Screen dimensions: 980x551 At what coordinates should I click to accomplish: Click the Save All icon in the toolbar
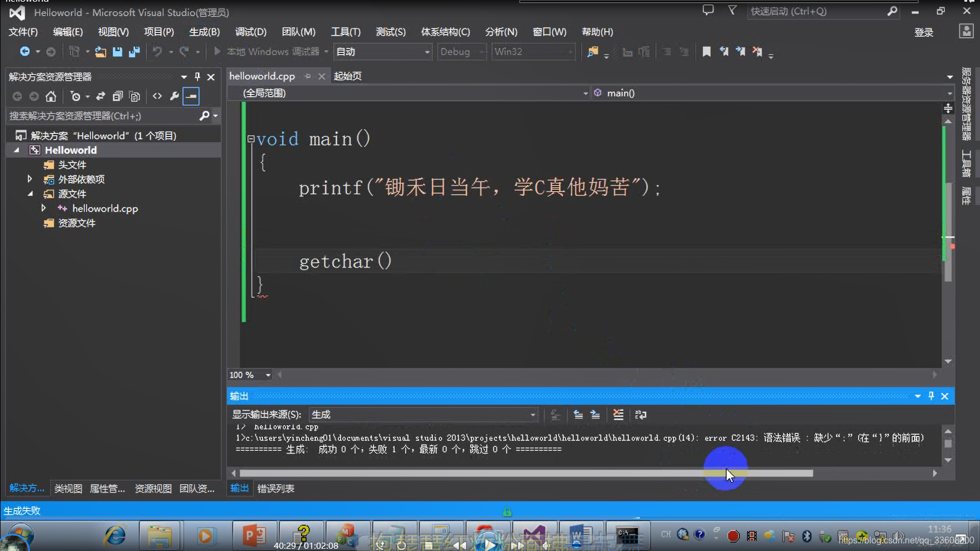click(x=134, y=51)
